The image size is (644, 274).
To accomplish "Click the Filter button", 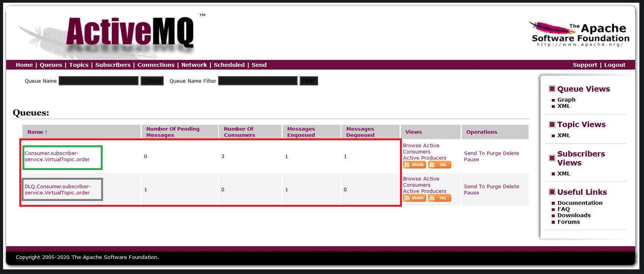I will coord(309,81).
